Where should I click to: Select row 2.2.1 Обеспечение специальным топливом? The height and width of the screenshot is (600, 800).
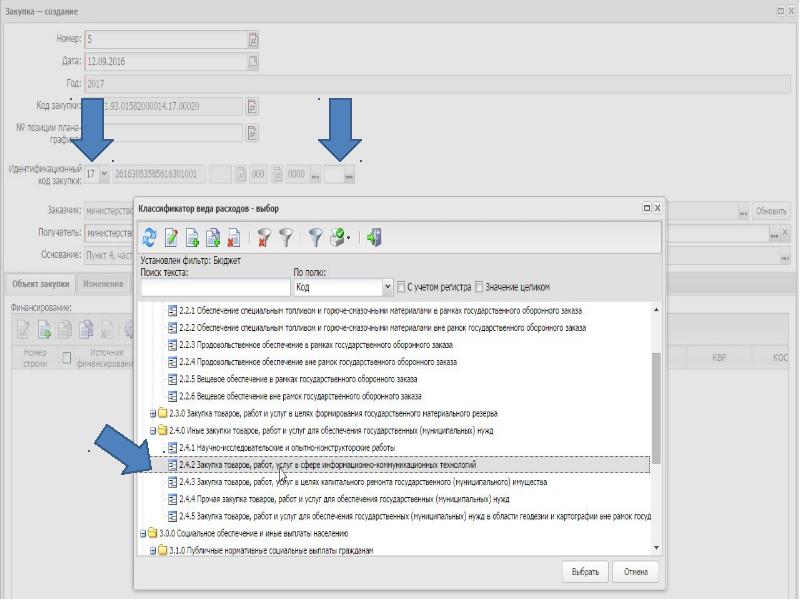tap(375, 311)
